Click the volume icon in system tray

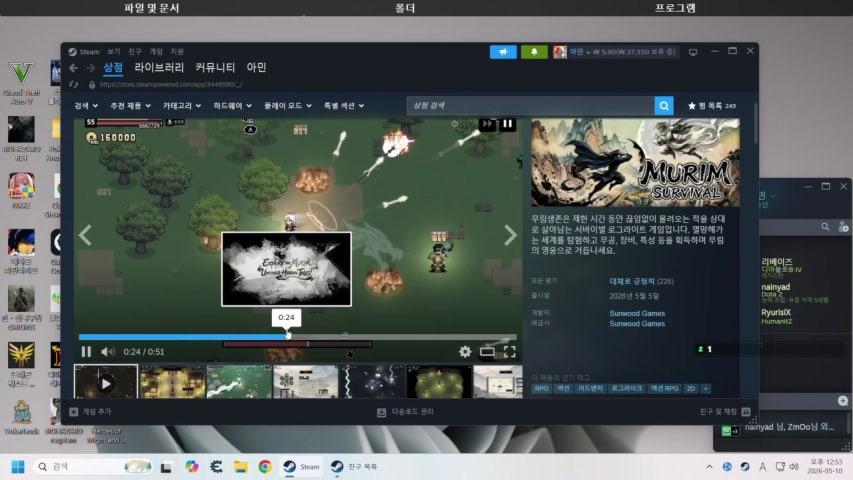794,467
